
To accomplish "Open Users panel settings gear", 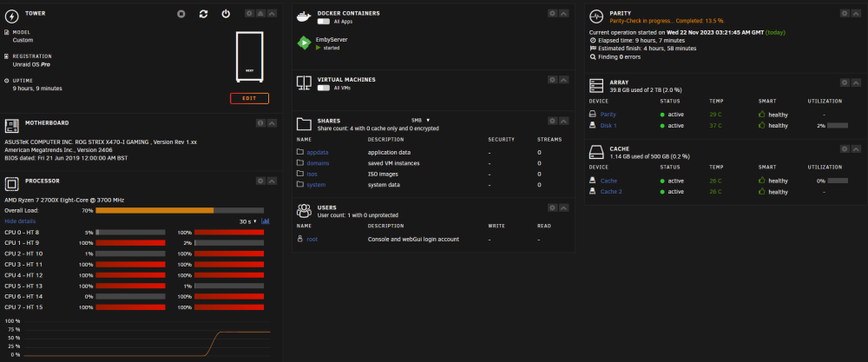I will (552, 207).
